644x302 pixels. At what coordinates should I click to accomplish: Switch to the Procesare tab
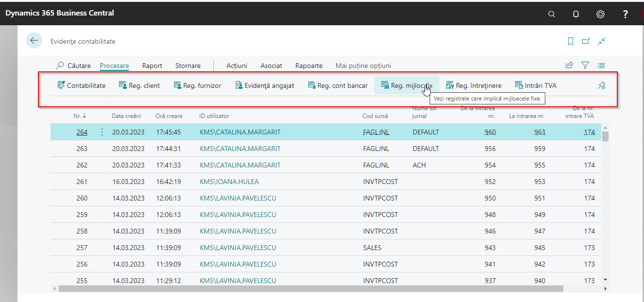click(114, 66)
